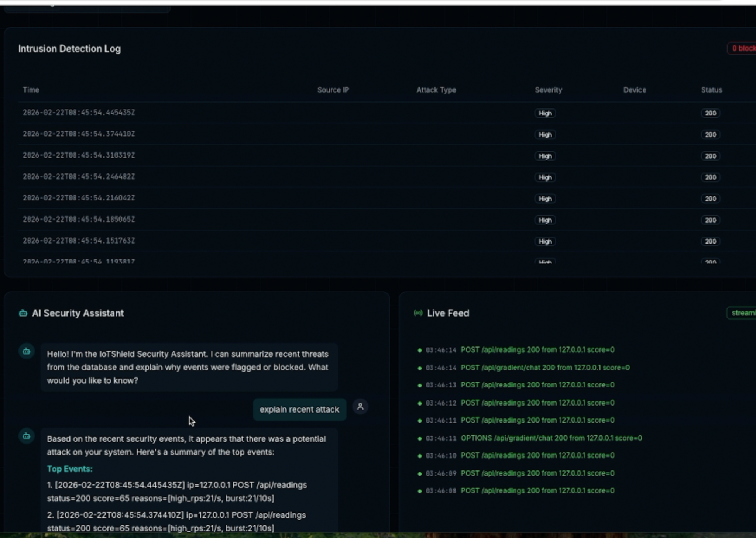Viewport: 756px width, 538px height.
Task: Click the green dot of 03:46:08 feed entry
Action: tap(420, 491)
